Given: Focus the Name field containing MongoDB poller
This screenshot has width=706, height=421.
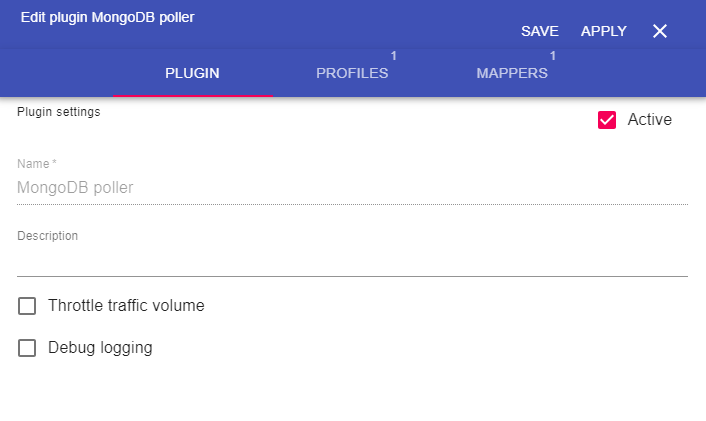Looking at the screenshot, I should (352, 187).
